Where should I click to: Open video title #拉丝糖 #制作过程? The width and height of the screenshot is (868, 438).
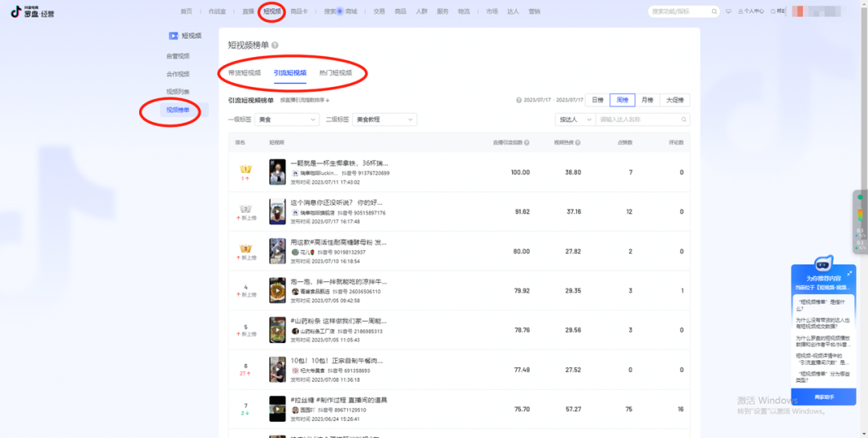[x=339, y=400]
